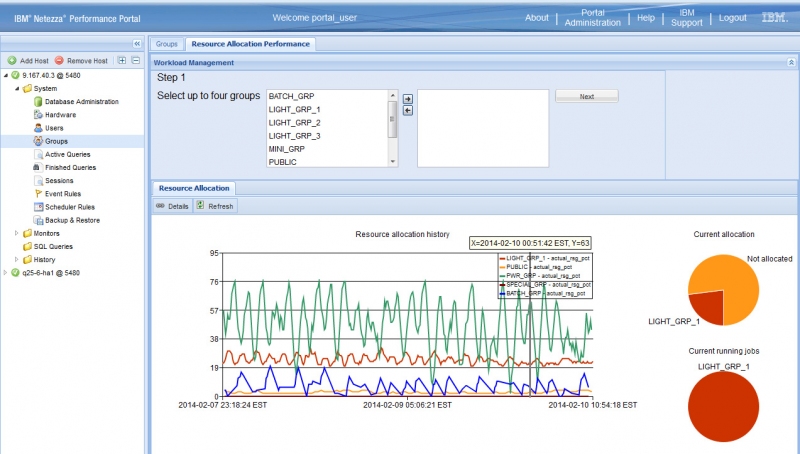Click the Next button
Screen dimensions: 800x454
(587, 96)
